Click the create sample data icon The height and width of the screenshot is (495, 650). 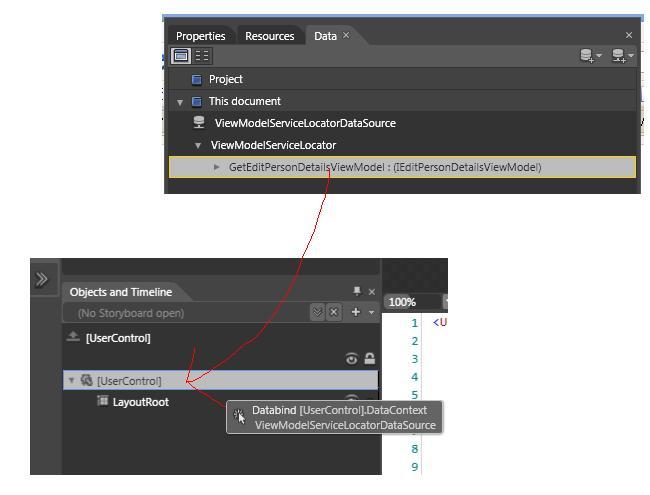coord(589,58)
